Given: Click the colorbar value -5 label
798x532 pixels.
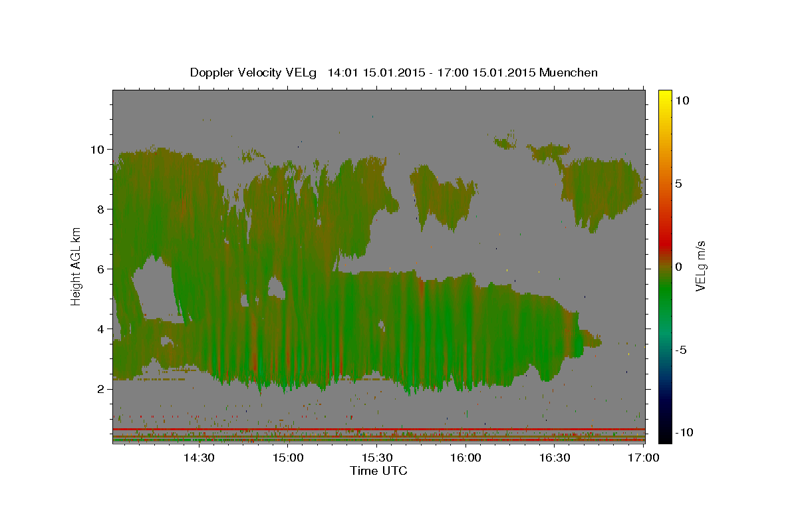Looking at the screenshot, I should [681, 350].
